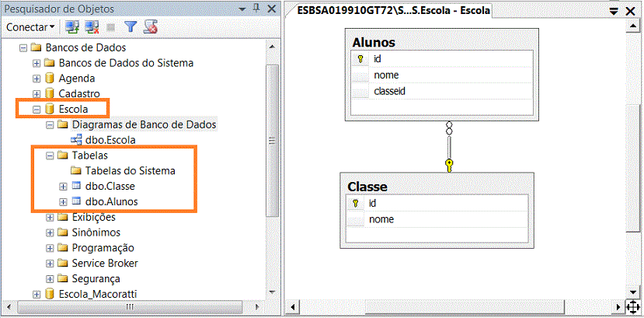Click the Filter funnel icon
The width and height of the screenshot is (644, 318).
click(x=131, y=27)
